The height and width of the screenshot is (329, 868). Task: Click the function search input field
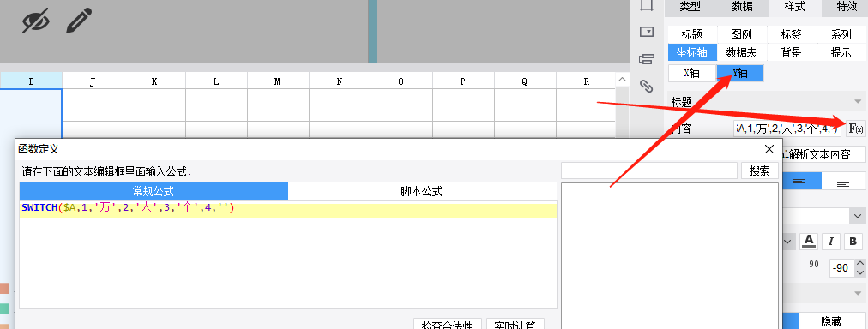(x=648, y=170)
